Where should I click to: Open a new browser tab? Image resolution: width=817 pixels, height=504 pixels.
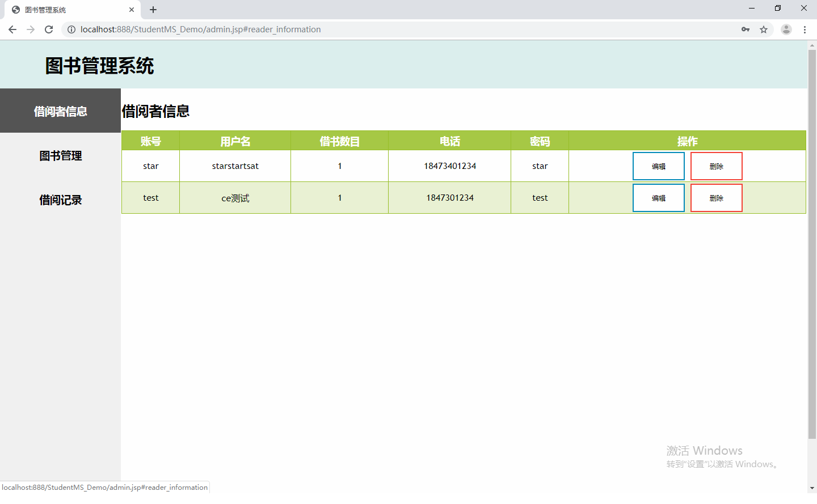click(x=153, y=10)
